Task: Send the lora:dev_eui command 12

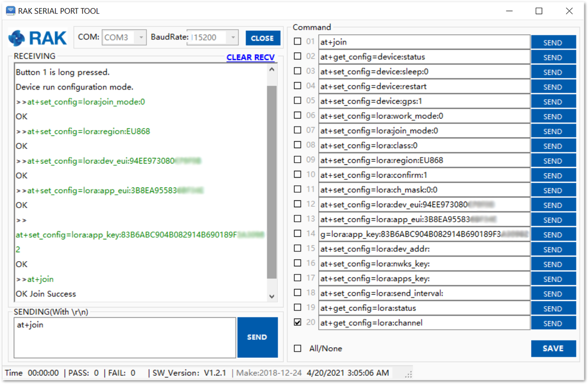Action: pyautogui.click(x=553, y=205)
